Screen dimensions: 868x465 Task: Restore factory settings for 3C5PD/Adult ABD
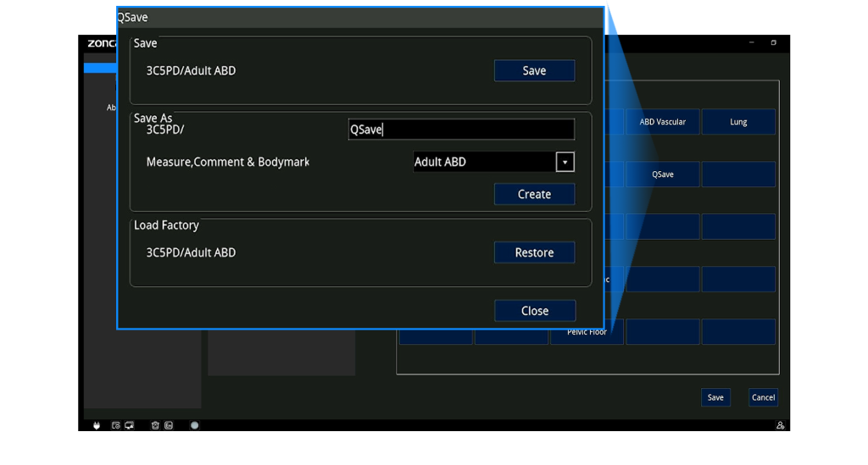534,253
